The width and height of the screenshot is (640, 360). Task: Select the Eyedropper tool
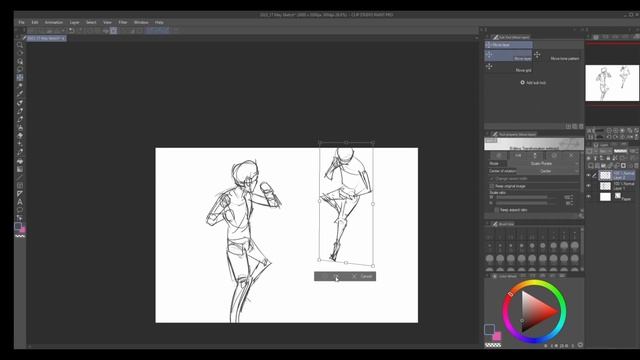20,94
